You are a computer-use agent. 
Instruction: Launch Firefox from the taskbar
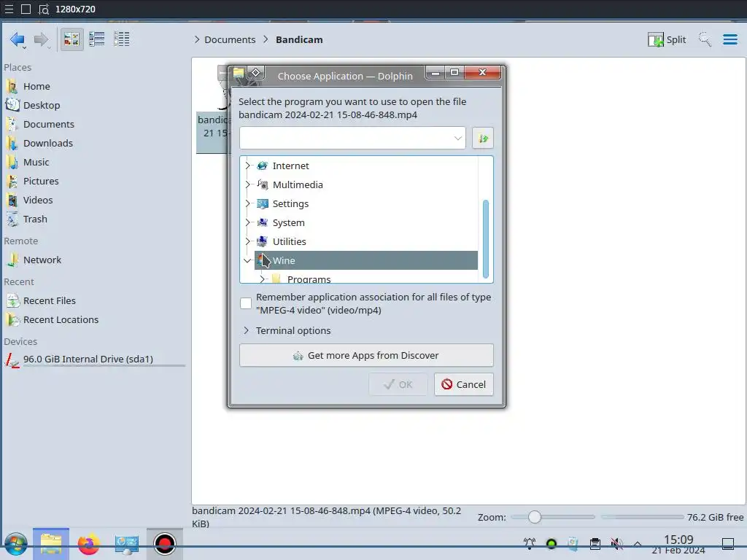tap(88, 544)
